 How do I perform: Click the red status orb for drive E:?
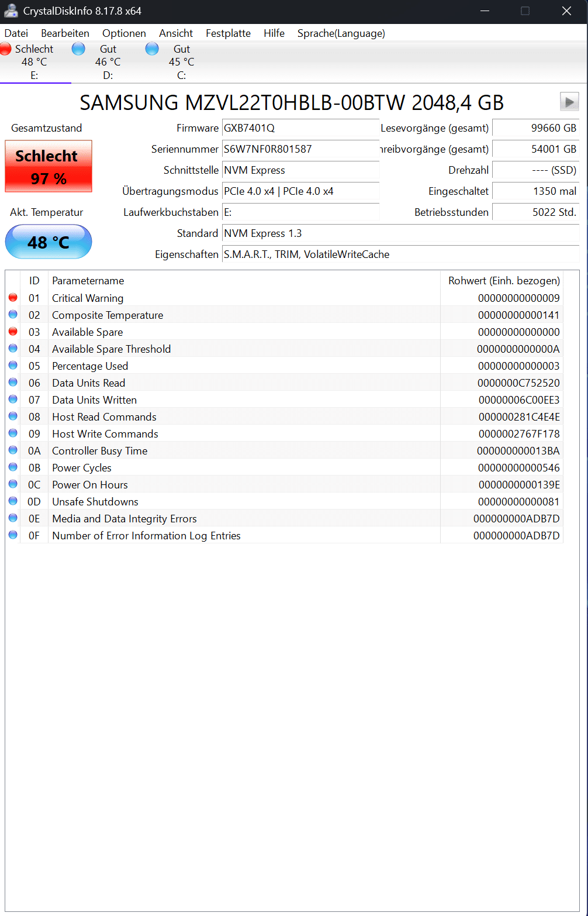5,49
